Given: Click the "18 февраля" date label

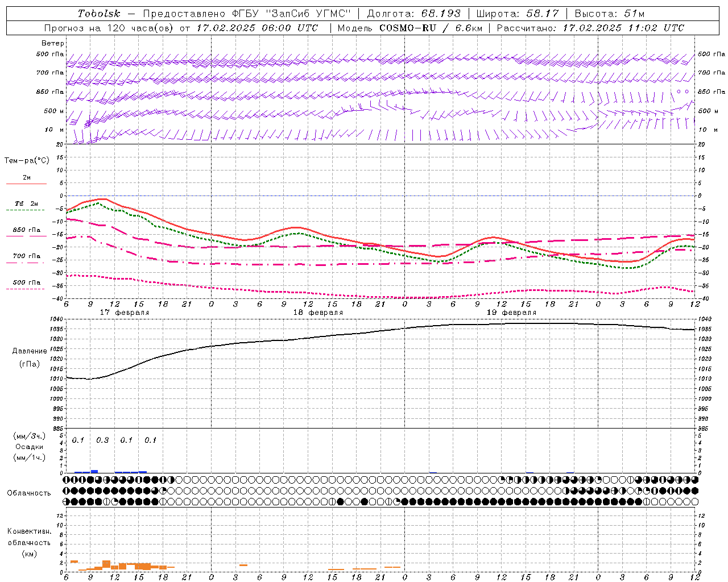Looking at the screenshot, I should tap(318, 313).
